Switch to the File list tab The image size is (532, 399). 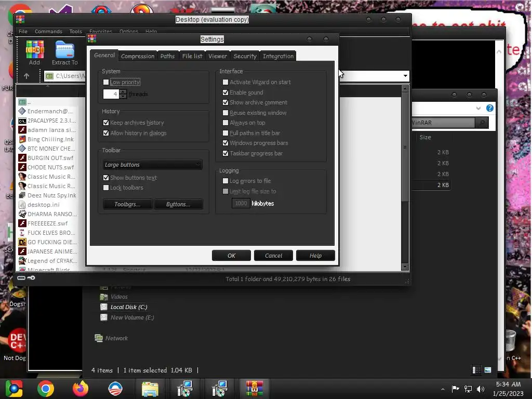click(192, 56)
